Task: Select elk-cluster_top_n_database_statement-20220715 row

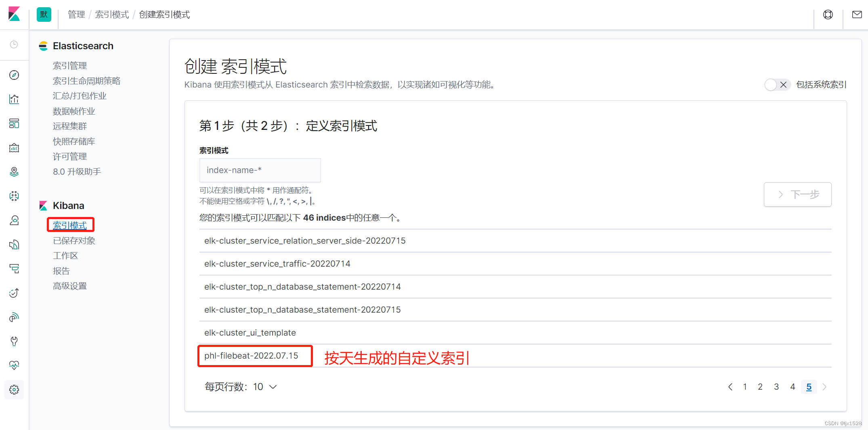Action: (x=516, y=310)
